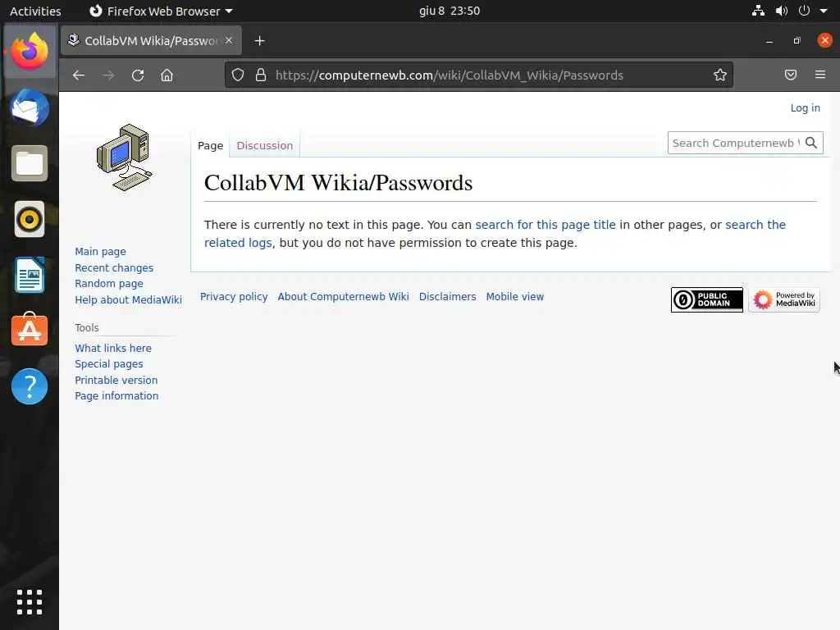Launch Thunderbird mail from the dock
840x630 pixels.
tap(30, 107)
